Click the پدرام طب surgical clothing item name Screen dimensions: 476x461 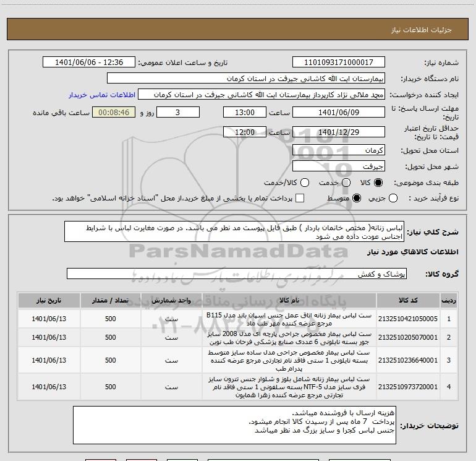pyautogui.click(x=289, y=360)
